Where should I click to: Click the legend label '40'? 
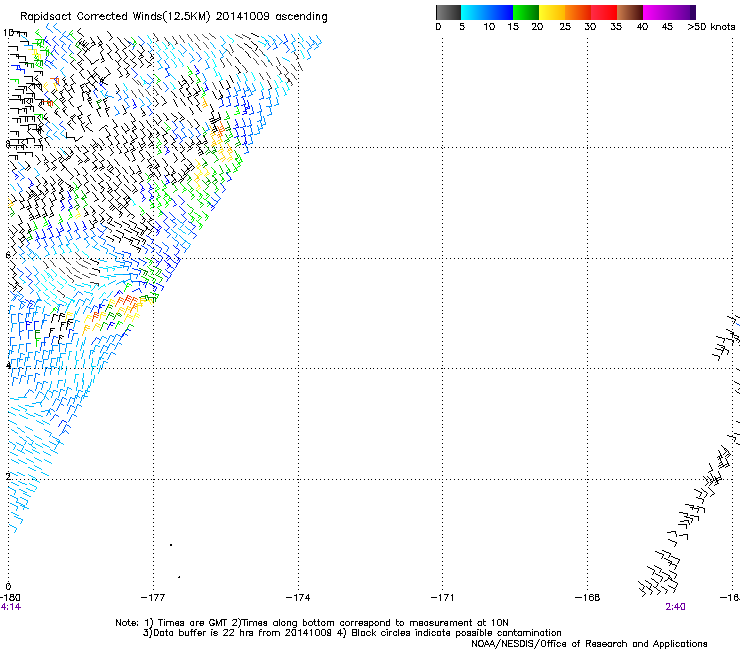(642, 27)
